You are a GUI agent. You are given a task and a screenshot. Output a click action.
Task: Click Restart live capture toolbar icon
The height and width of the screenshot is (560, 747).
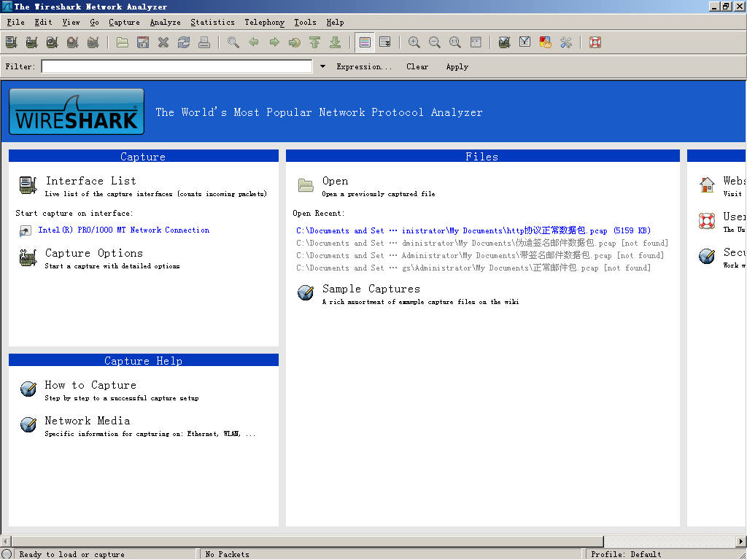[93, 42]
